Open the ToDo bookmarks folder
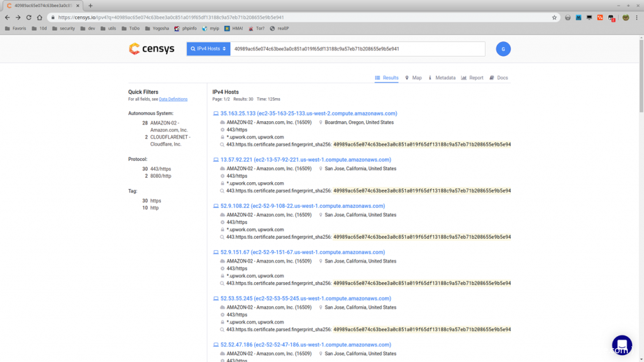 tap(131, 28)
